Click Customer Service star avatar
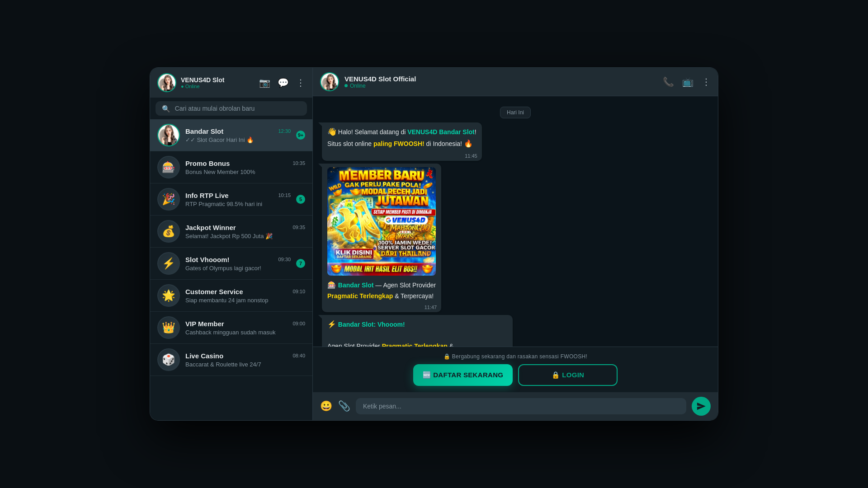 point(169,296)
